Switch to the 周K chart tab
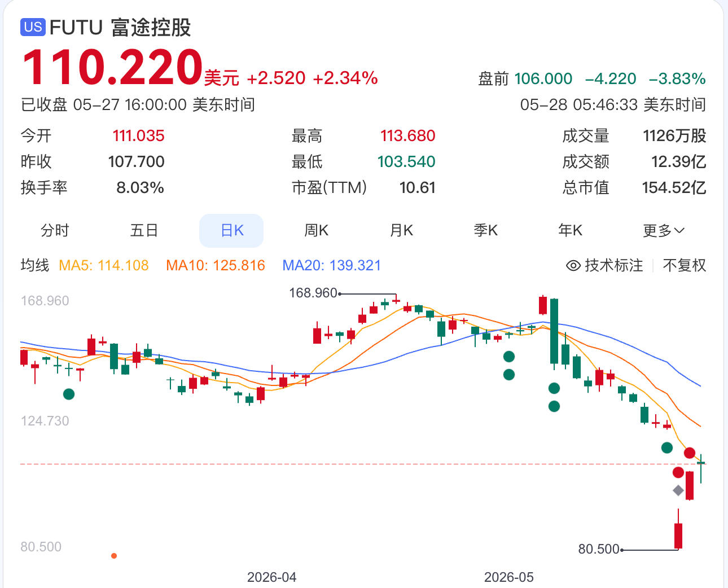The image size is (728, 588). point(317,230)
